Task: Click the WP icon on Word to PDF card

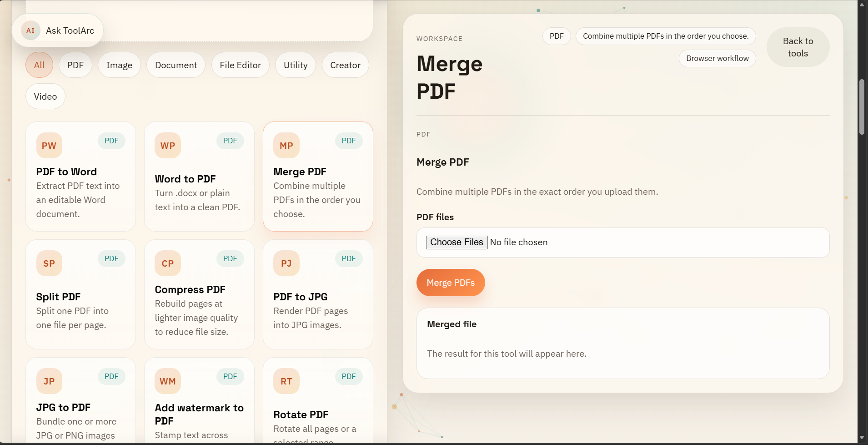Action: [x=168, y=146]
